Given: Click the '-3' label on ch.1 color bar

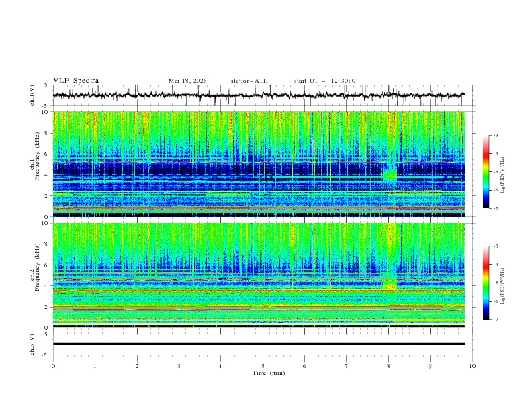Looking at the screenshot, I should click(495, 135).
